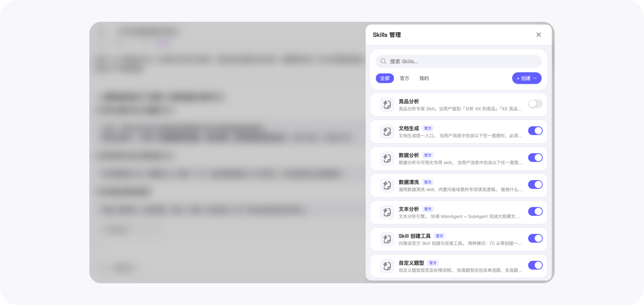This screenshot has height=305, width=644.
Task: Disable the Skill 创建工具 toggle
Action: [x=535, y=238]
